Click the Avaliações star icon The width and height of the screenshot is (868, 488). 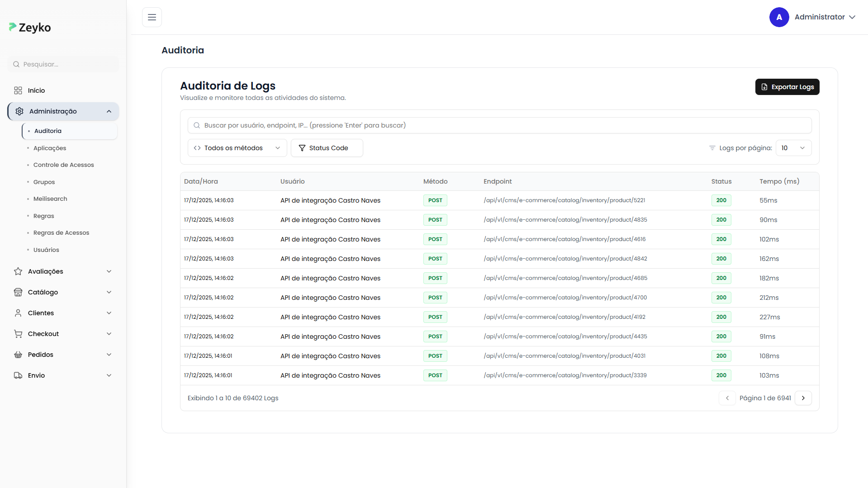pyautogui.click(x=18, y=271)
